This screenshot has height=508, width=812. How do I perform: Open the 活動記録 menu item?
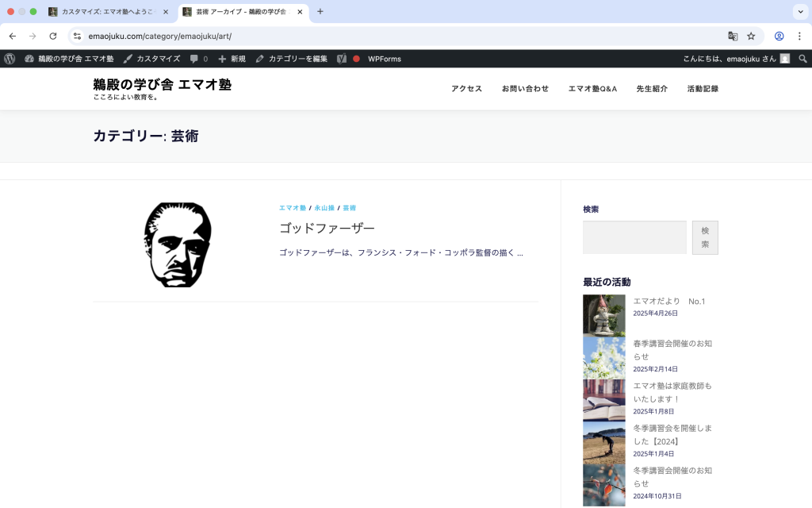703,89
